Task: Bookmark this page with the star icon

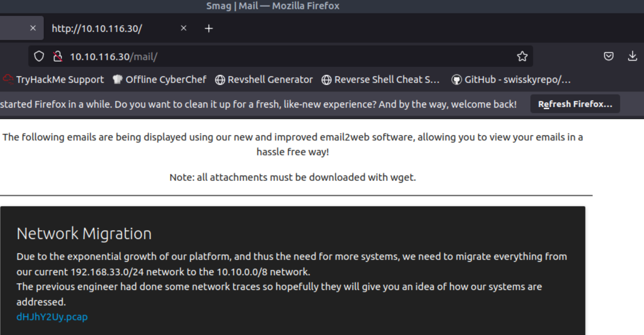Action: click(522, 56)
